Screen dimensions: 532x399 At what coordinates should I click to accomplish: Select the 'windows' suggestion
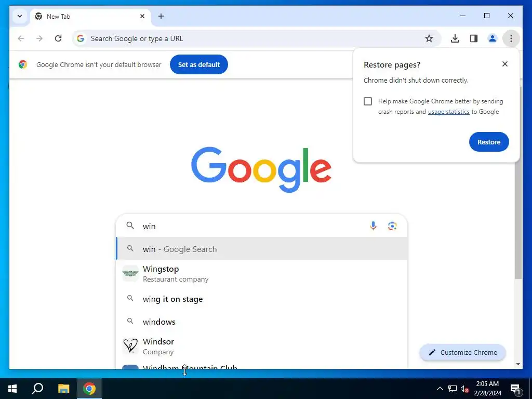[262, 321]
